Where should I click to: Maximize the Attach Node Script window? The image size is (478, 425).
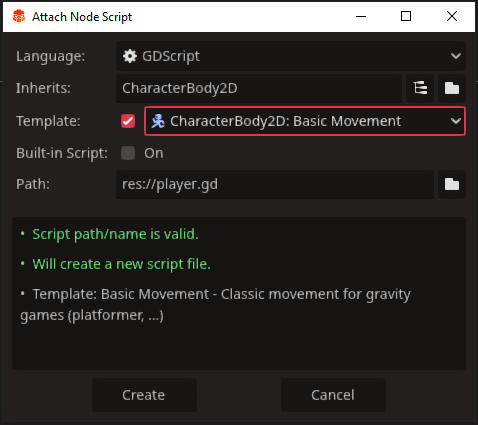pos(406,16)
